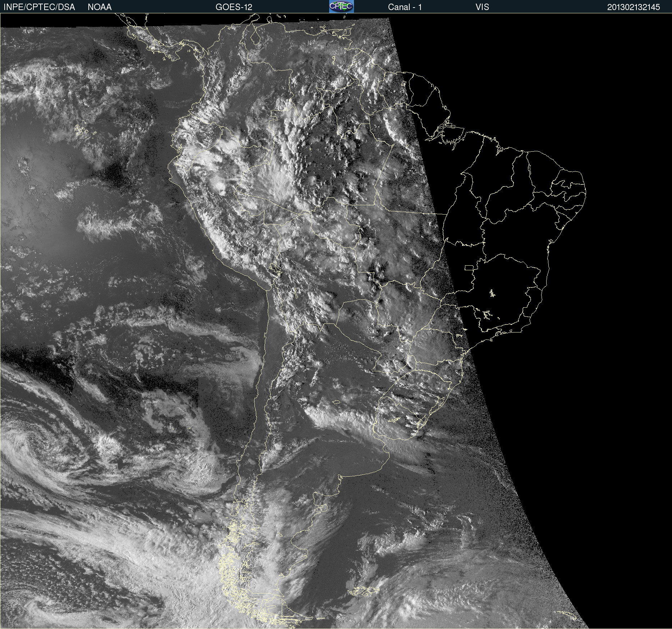This screenshot has width=672, height=629.
Task: Click the 201302132145 timestamp
Action: [x=634, y=7]
